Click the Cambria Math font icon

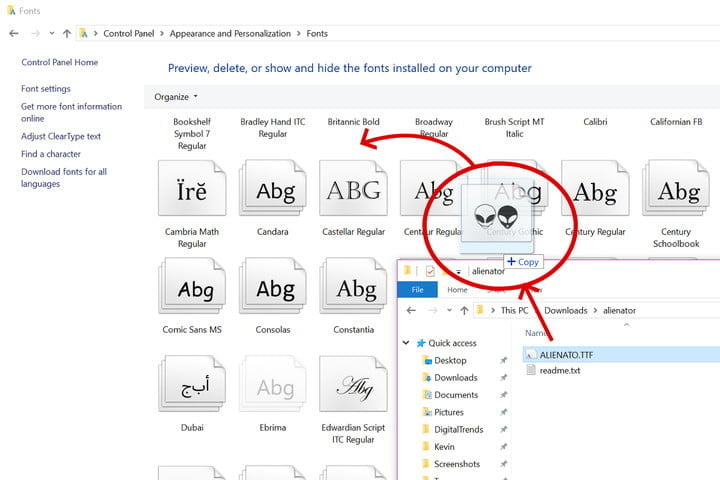(192, 187)
